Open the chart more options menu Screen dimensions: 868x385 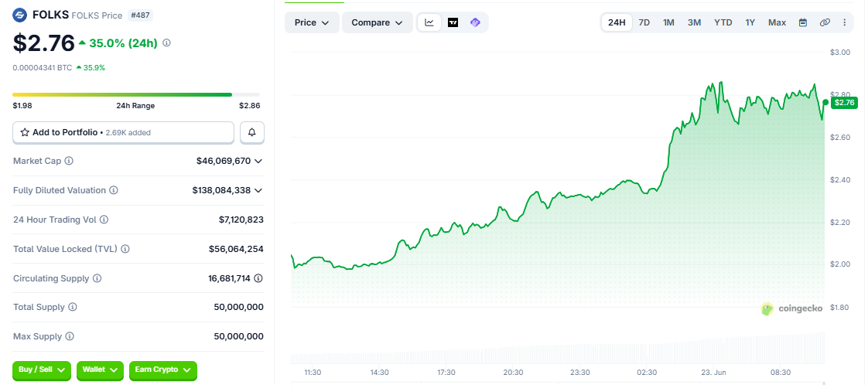844,22
